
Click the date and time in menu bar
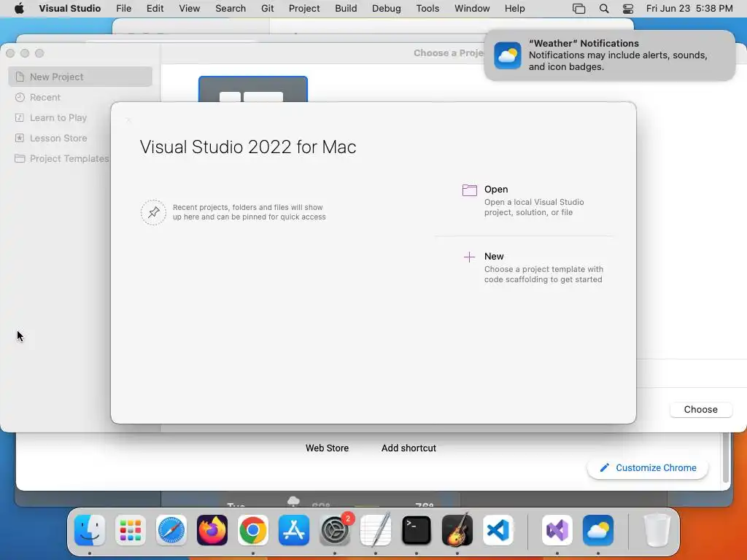[689, 9]
